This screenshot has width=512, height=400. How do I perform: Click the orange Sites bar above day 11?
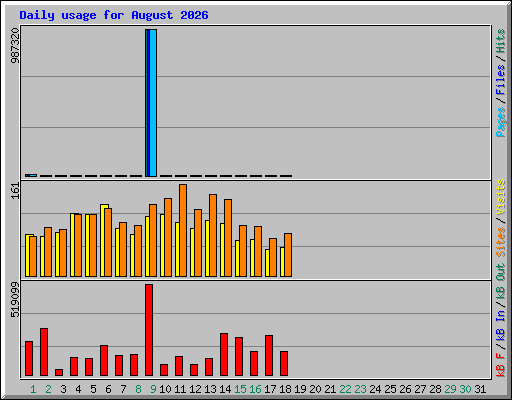183,230
